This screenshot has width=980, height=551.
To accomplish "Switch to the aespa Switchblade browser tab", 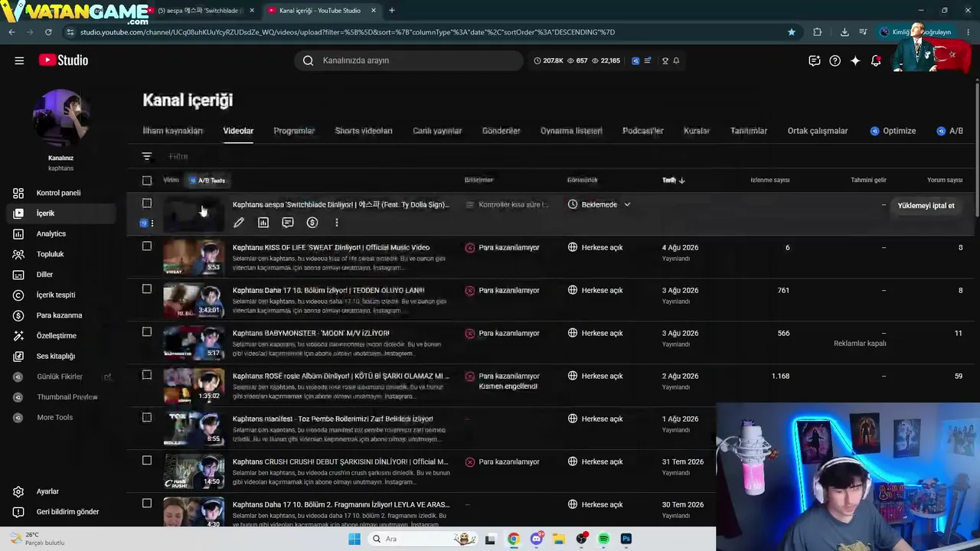I will 201,11.
